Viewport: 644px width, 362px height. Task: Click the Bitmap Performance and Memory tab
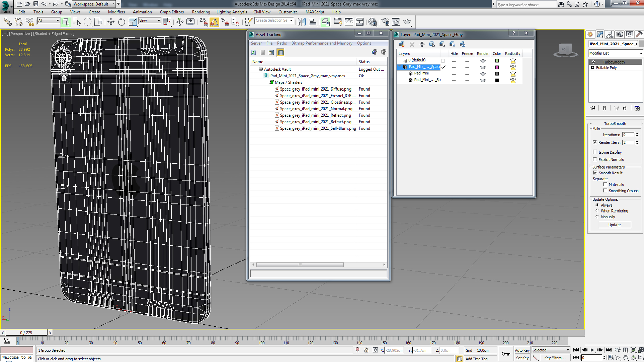tap(322, 43)
